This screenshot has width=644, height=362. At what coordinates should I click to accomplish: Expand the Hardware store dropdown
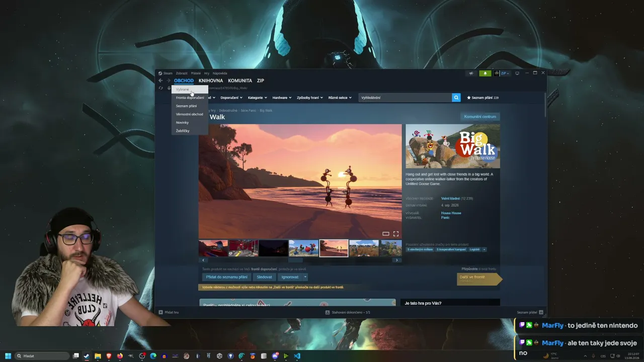[x=282, y=98]
